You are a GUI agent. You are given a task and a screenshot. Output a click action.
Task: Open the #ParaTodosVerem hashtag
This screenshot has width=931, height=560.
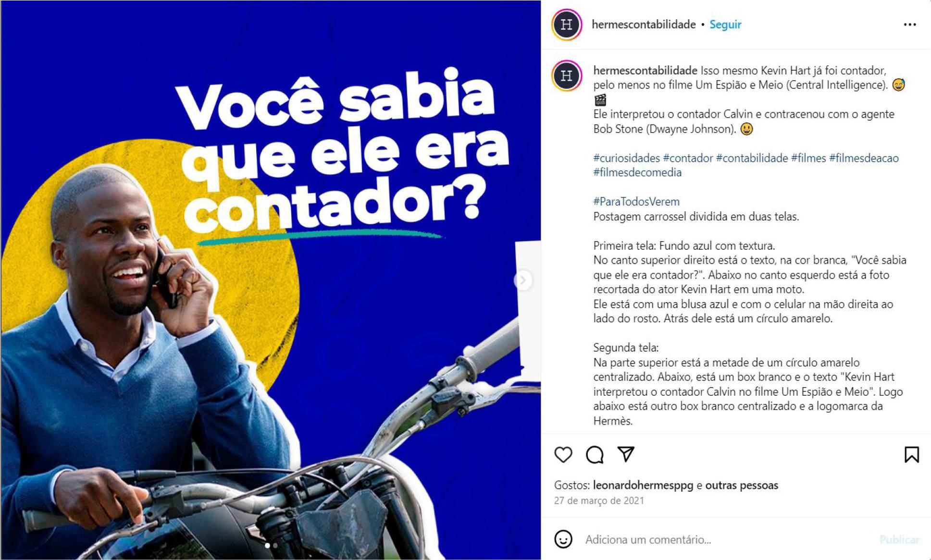[x=636, y=202]
